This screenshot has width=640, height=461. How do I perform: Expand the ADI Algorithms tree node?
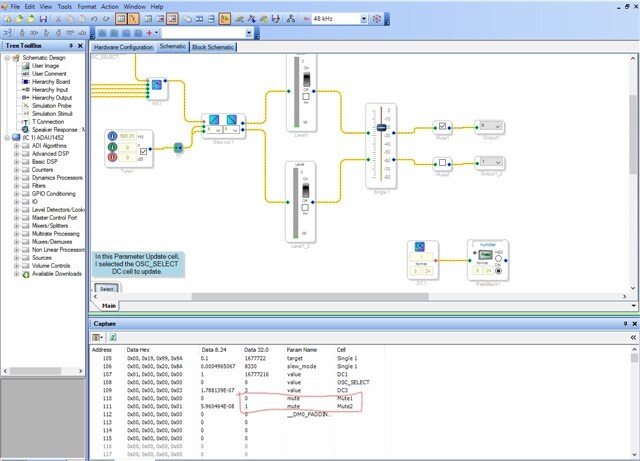coord(17,146)
